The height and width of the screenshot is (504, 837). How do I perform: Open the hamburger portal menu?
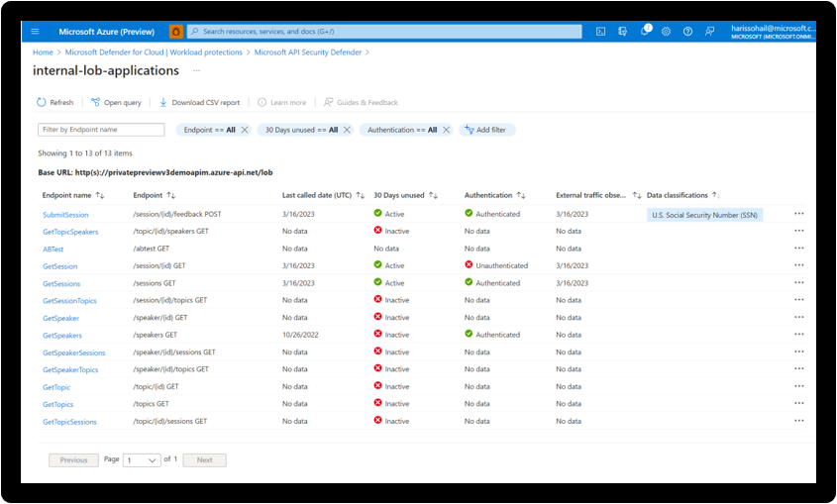pos(36,32)
